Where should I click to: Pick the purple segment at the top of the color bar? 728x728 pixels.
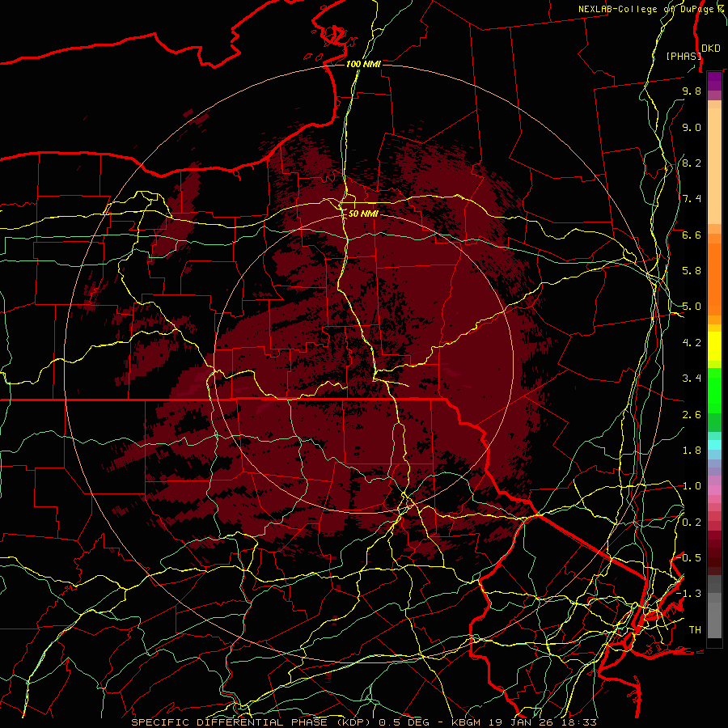pos(714,81)
